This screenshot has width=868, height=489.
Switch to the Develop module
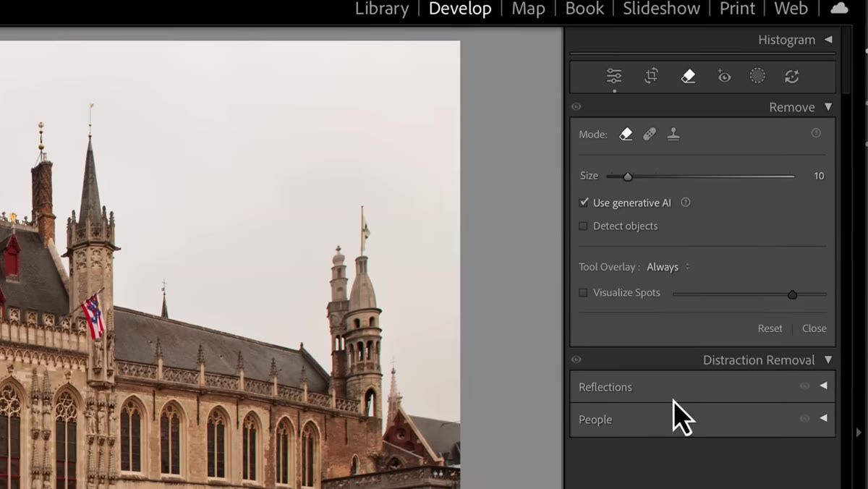pos(460,9)
